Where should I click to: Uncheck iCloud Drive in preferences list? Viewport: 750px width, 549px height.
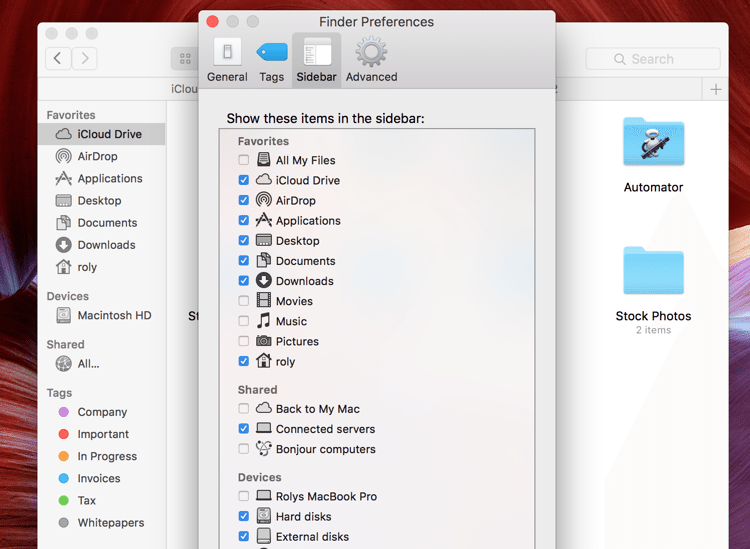[243, 180]
